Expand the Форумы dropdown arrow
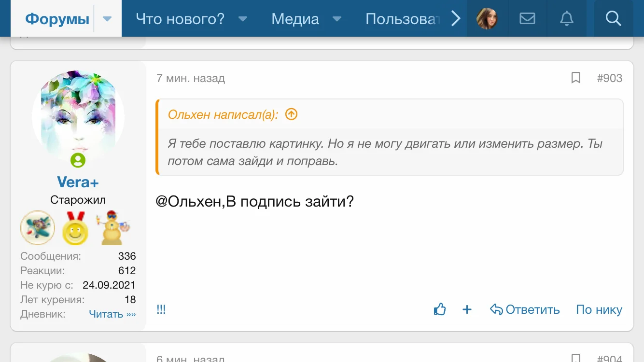The image size is (644, 362). 107,19
